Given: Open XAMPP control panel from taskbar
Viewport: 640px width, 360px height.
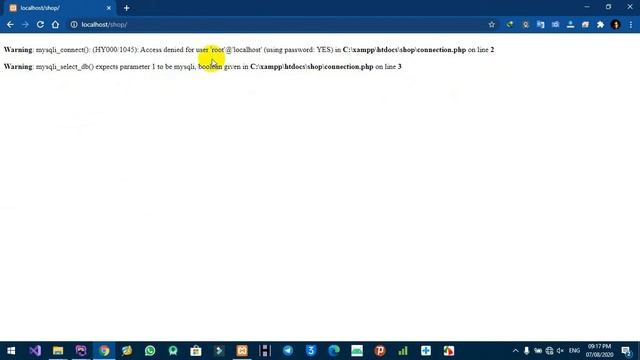Looking at the screenshot, I should tap(242, 351).
